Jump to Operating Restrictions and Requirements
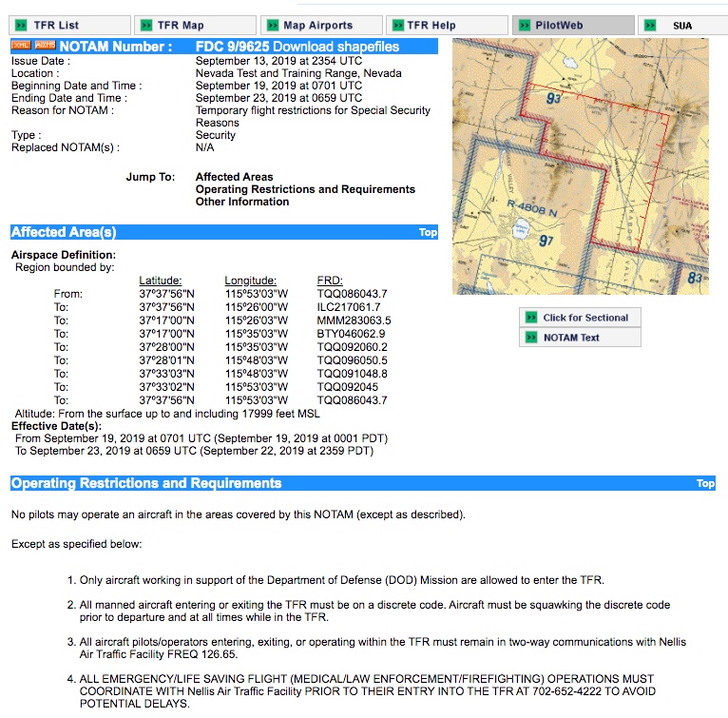This screenshot has height=718, width=728. point(305,189)
